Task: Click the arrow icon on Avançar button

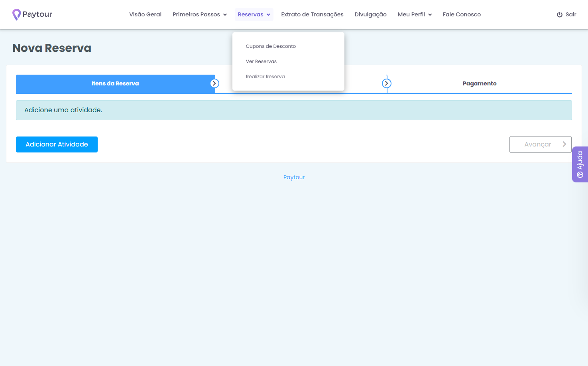Action: [564, 144]
